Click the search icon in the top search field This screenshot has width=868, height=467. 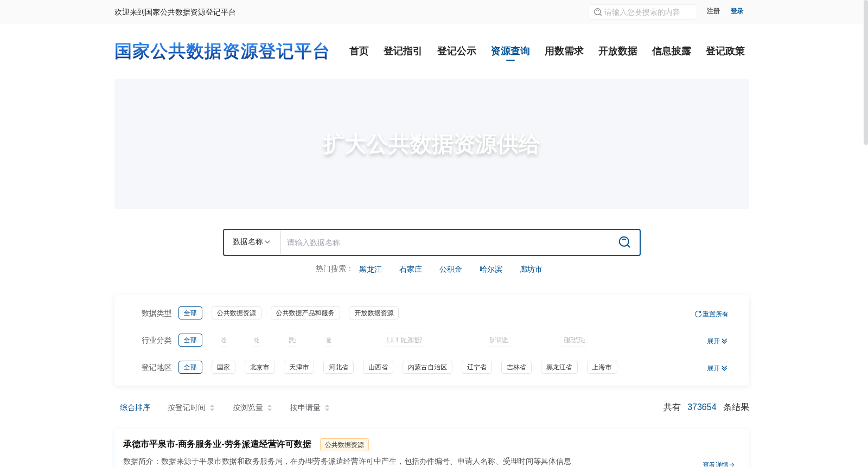pyautogui.click(x=598, y=12)
